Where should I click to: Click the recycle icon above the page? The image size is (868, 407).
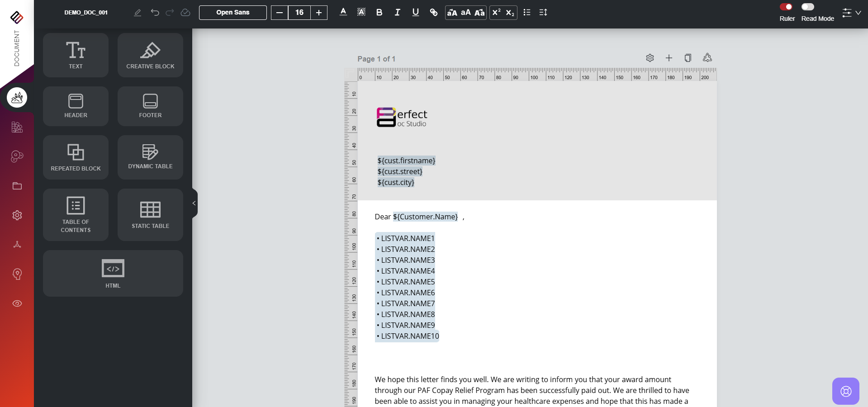tap(707, 58)
